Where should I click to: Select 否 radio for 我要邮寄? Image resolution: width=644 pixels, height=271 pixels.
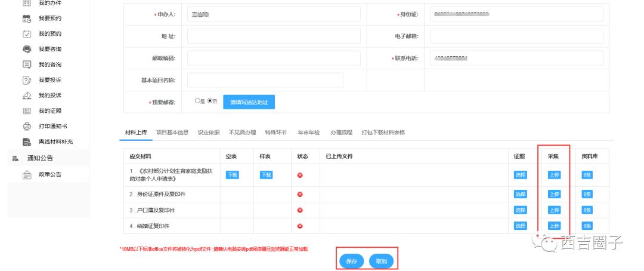point(210,101)
